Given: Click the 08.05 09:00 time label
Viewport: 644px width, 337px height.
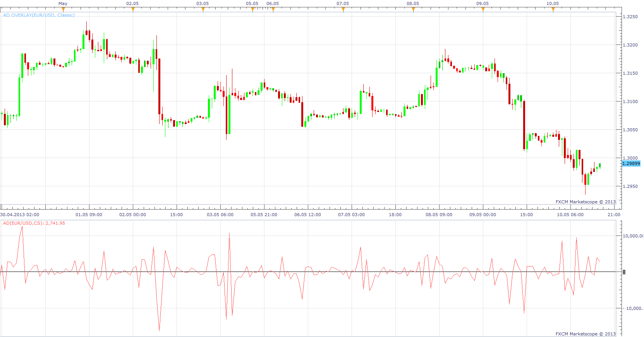Looking at the screenshot, I should (439, 215).
